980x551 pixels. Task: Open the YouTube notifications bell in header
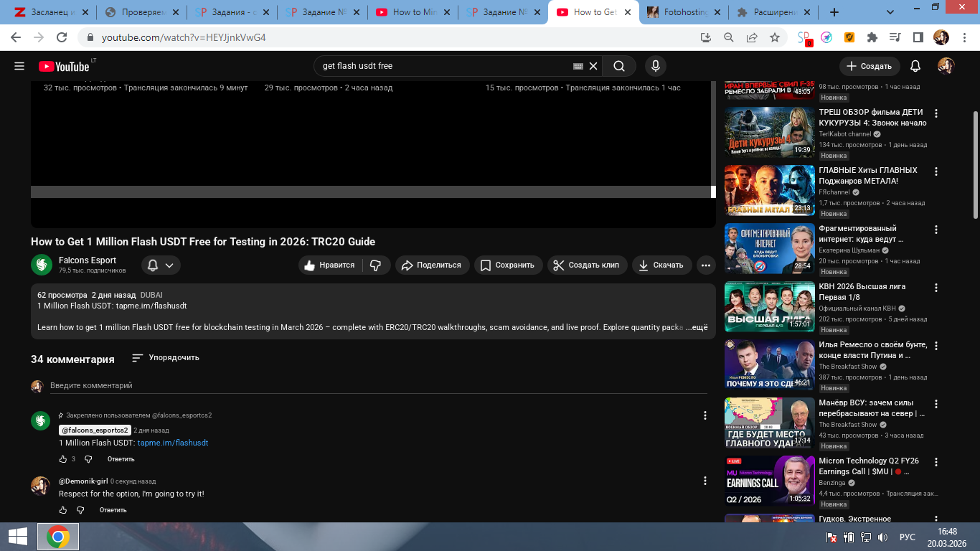click(x=915, y=66)
